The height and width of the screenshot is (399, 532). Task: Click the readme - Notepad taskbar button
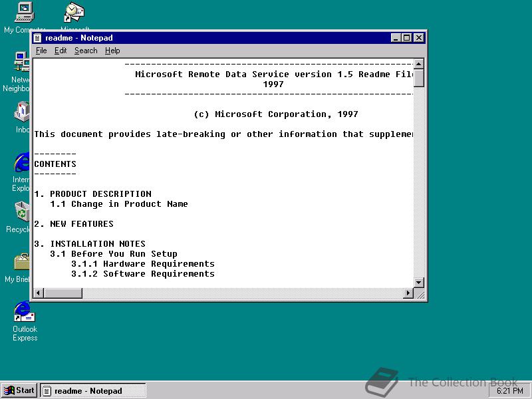coord(93,390)
